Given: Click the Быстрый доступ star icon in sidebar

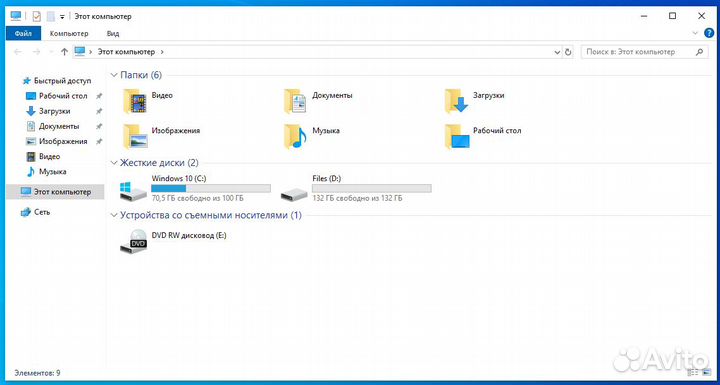Looking at the screenshot, I should coord(27,81).
